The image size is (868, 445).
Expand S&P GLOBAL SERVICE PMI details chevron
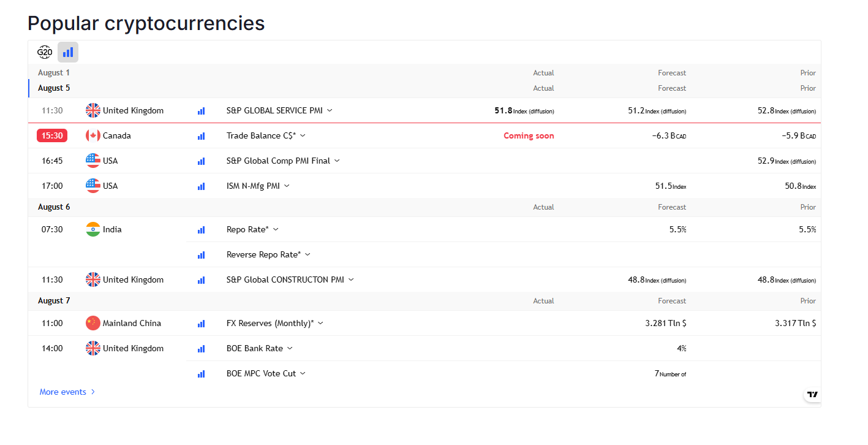[330, 110]
